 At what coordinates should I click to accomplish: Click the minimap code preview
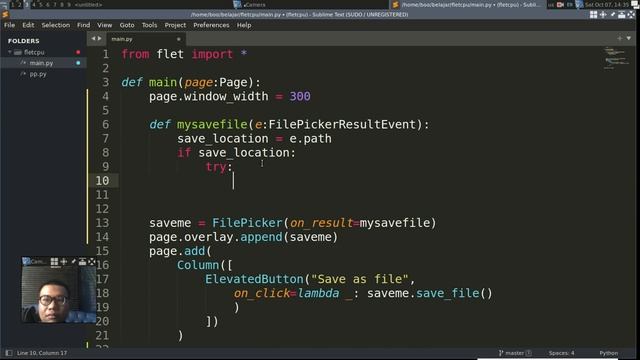tap(616, 58)
